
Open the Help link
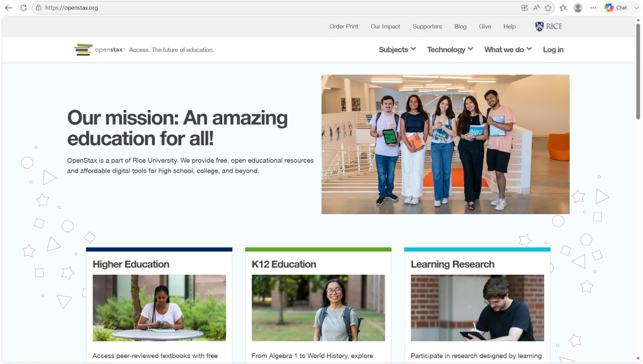coord(510,26)
